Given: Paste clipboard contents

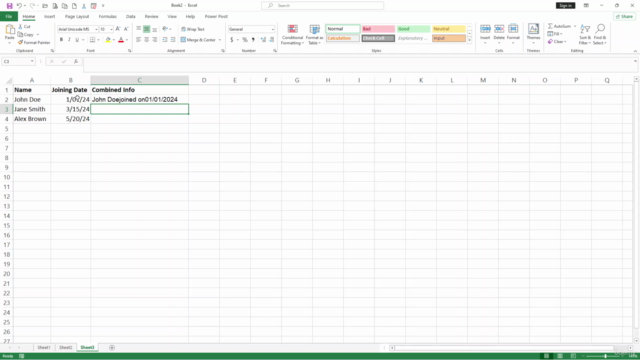Looking at the screenshot, I should [9, 34].
